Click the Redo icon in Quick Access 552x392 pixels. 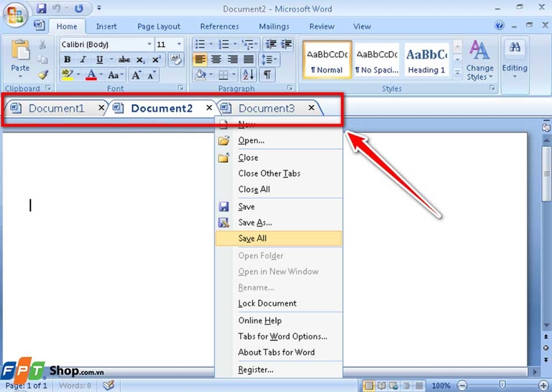click(x=79, y=8)
